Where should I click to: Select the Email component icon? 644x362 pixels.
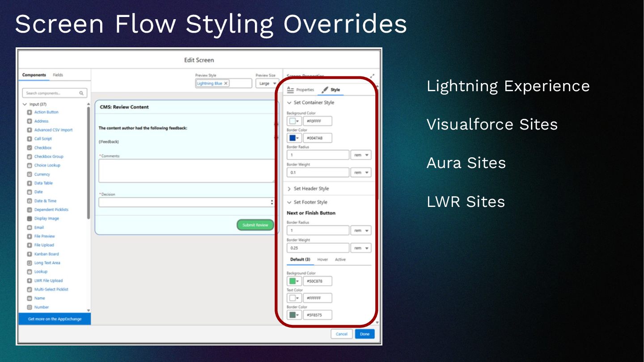coord(30,227)
